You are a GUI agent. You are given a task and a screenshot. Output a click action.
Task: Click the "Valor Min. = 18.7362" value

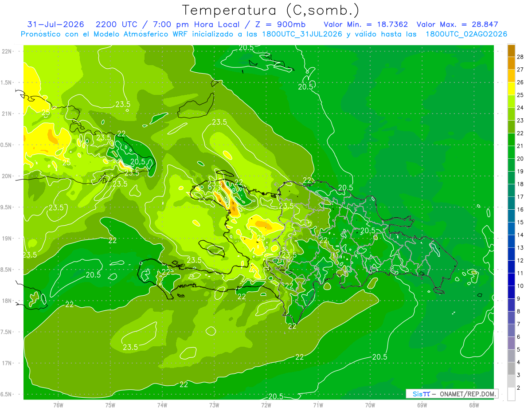click(366, 24)
